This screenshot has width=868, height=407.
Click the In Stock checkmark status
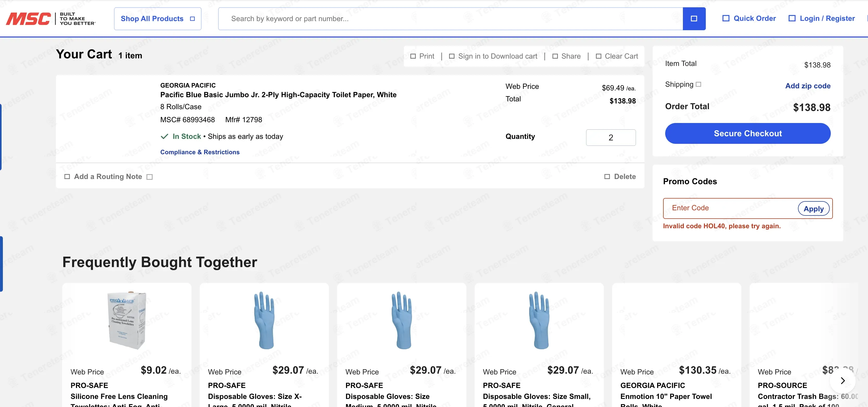pos(181,137)
